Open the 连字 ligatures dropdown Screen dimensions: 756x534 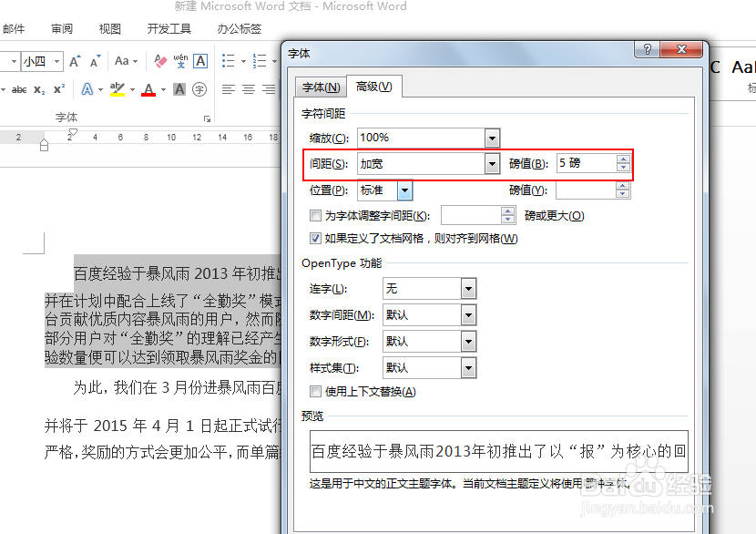pyautogui.click(x=469, y=289)
